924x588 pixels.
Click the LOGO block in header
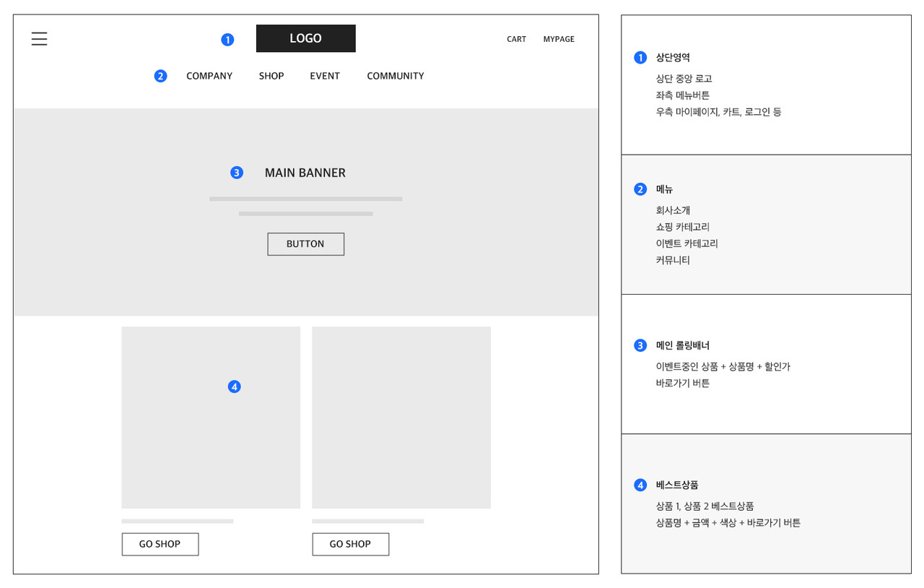tap(305, 38)
